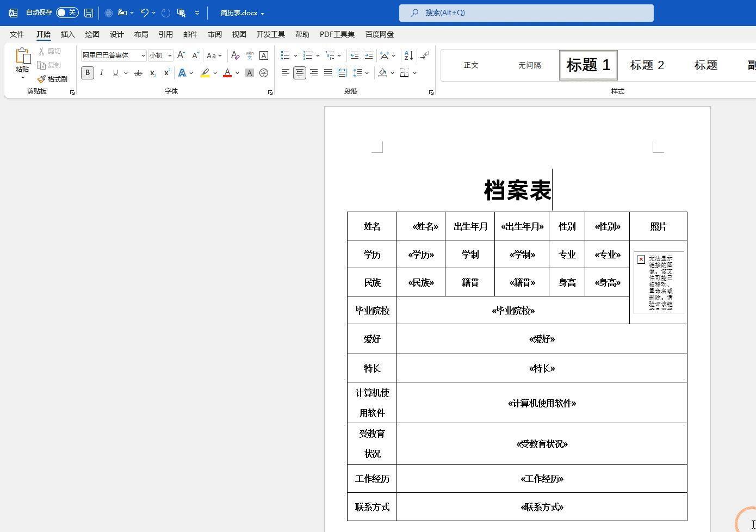Open the Change Case (Aa) dropdown
This screenshot has width=756, height=532.
(x=214, y=55)
